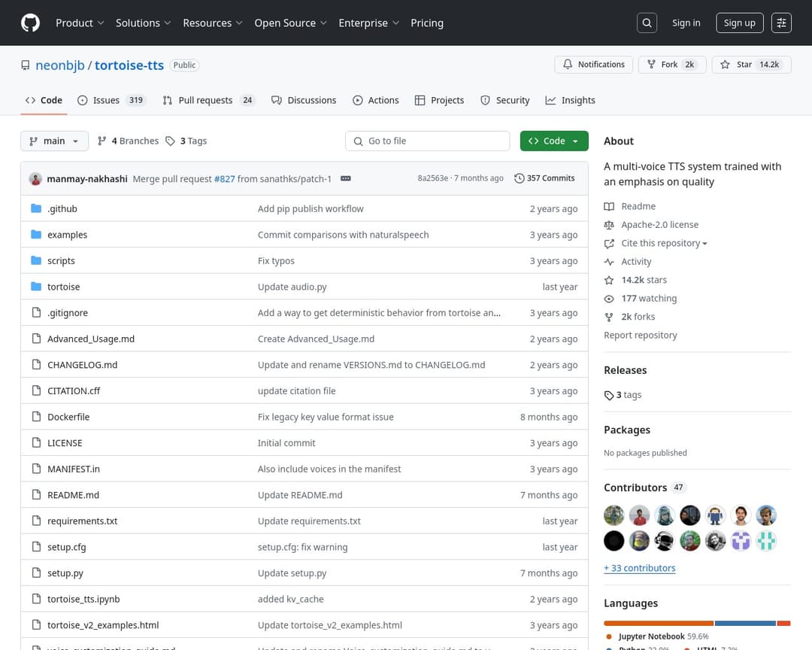This screenshot has height=650, width=812.
Task: Open commit hash 8a2563e
Action: click(x=432, y=178)
